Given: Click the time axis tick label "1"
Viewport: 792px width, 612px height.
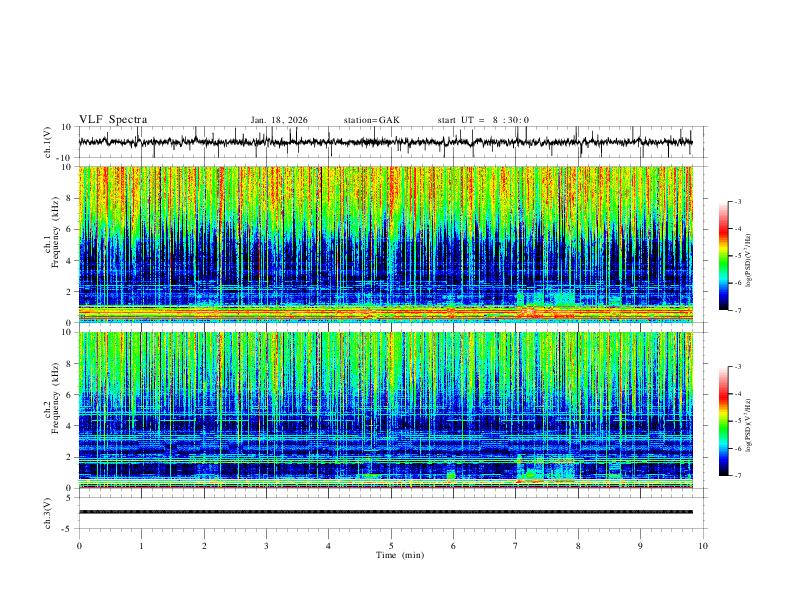Looking at the screenshot, I should [x=141, y=546].
